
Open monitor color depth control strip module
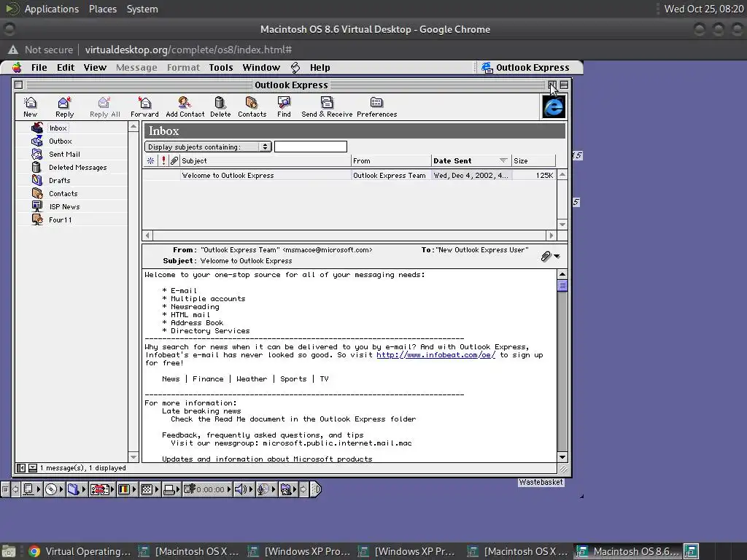click(x=126, y=489)
